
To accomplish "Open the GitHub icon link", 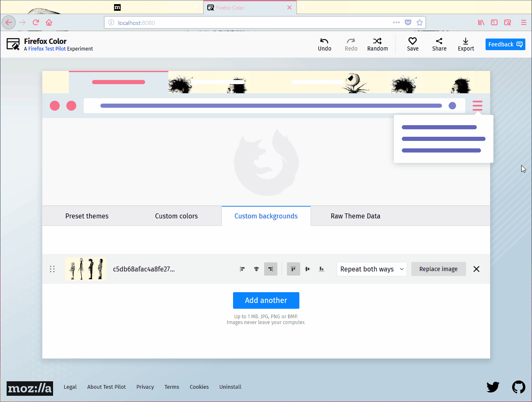I will point(518,387).
